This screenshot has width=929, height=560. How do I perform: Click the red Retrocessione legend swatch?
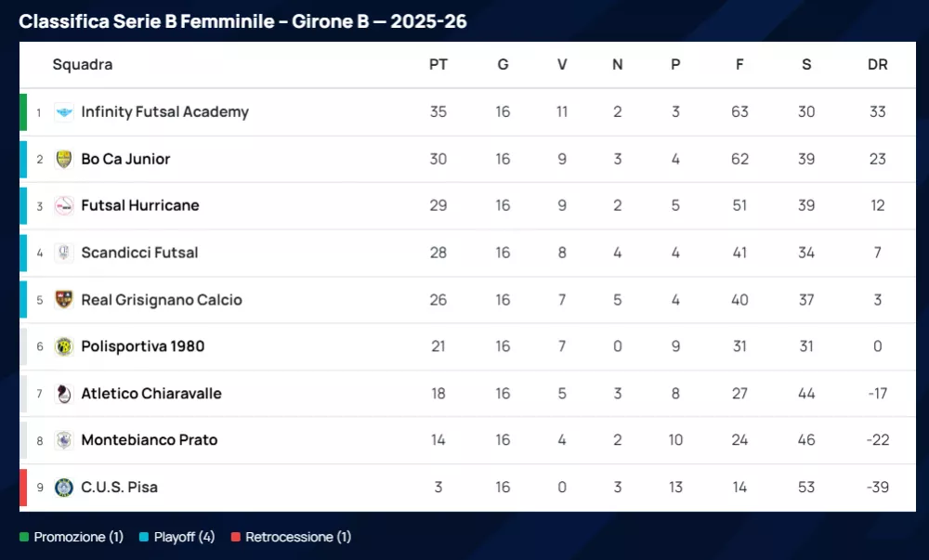(x=236, y=537)
